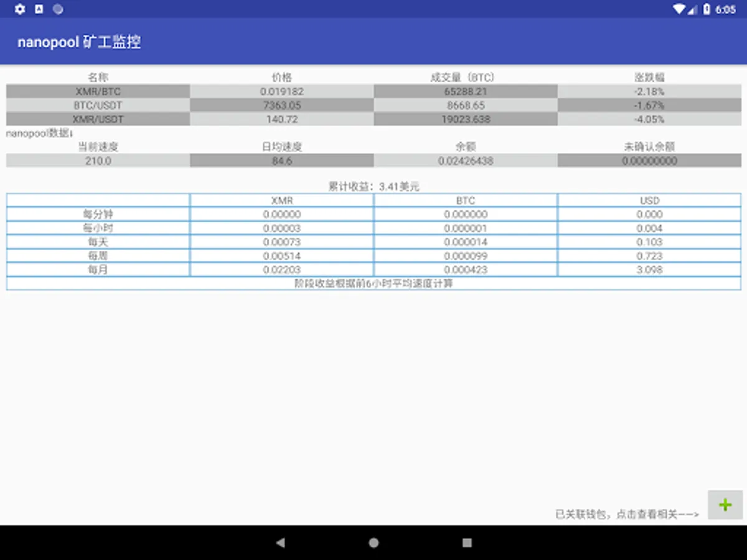Tap the clock showing 6:05

726,9
